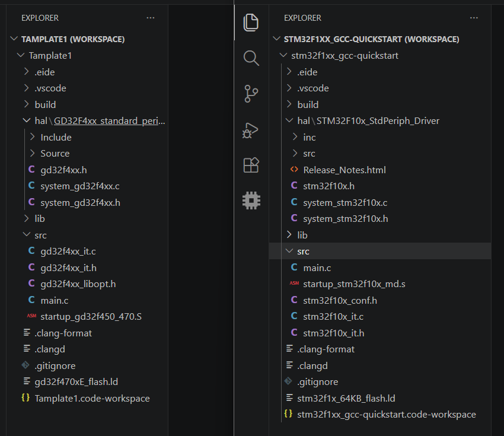504x436 pixels.
Task: Open the Extensions blocks icon
Action: click(x=251, y=165)
